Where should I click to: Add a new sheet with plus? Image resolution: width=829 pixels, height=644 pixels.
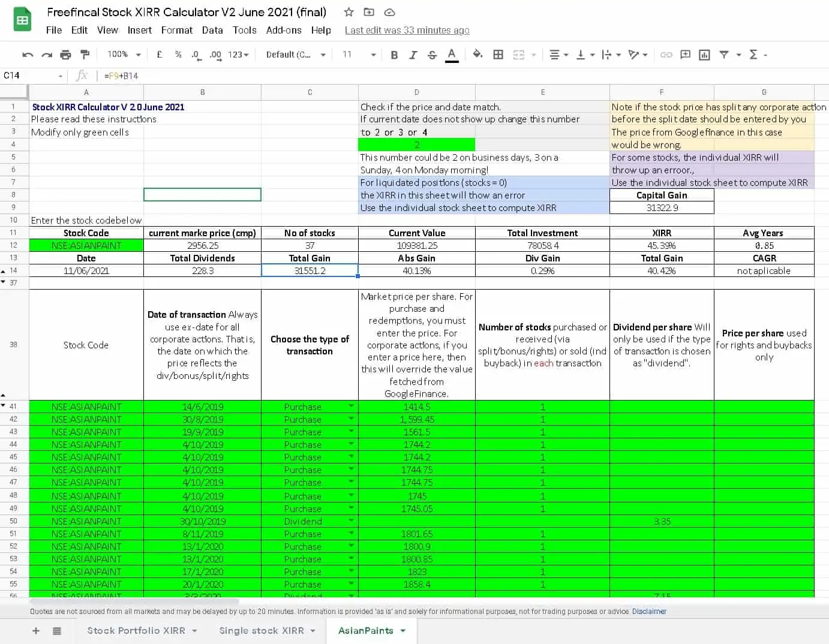(x=36, y=631)
